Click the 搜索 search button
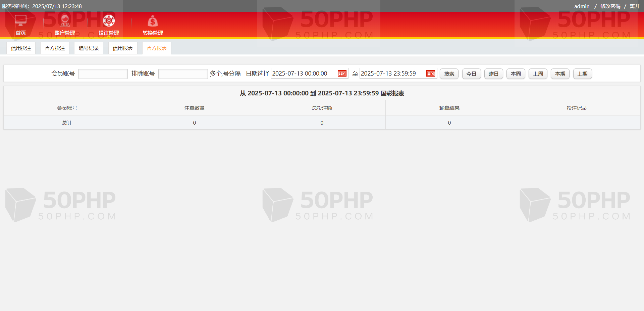The image size is (644, 311). click(x=449, y=74)
